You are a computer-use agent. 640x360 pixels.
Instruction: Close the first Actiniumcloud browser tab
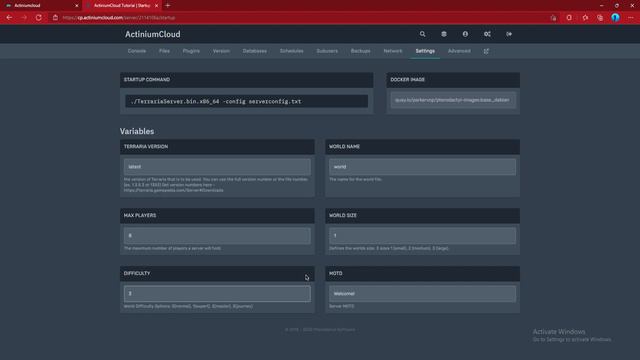coord(76,6)
